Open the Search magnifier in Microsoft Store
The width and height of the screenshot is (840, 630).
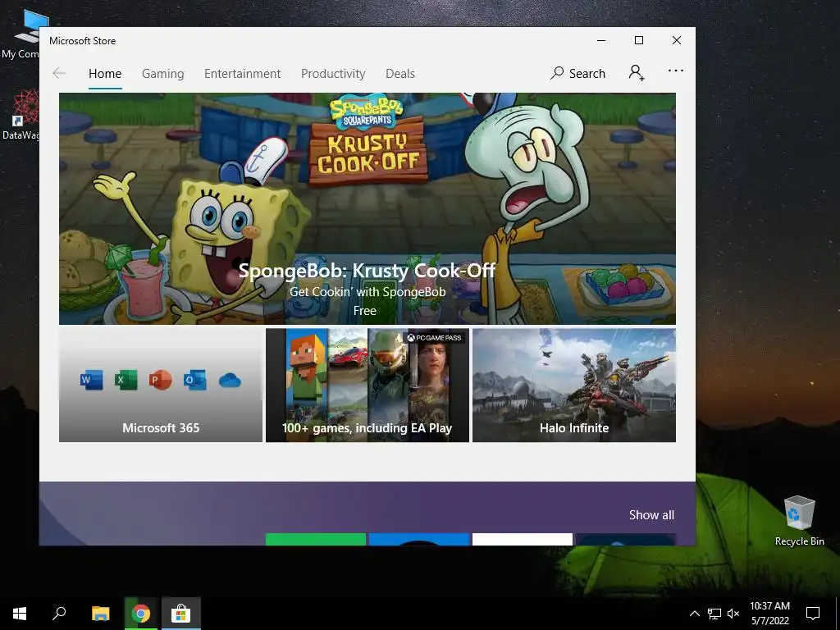tap(557, 73)
